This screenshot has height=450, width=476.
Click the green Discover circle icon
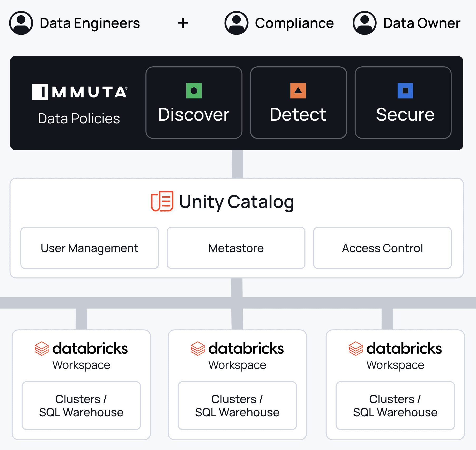(194, 91)
